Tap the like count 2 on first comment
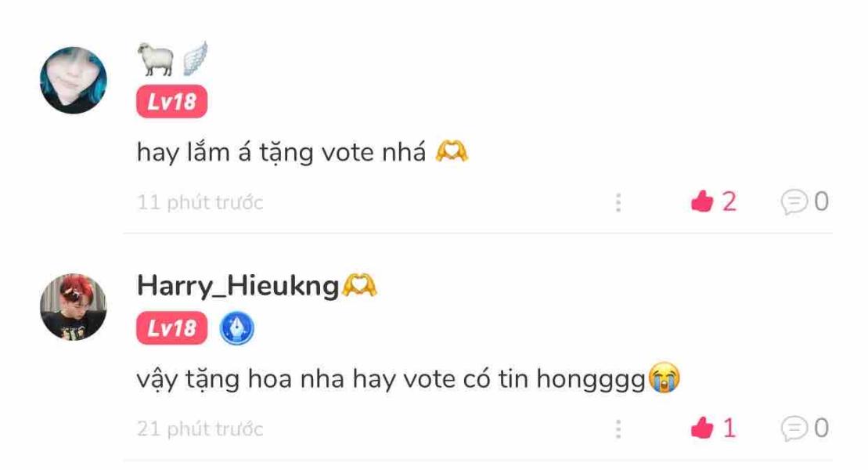The image size is (868, 470). pyautogui.click(x=729, y=202)
